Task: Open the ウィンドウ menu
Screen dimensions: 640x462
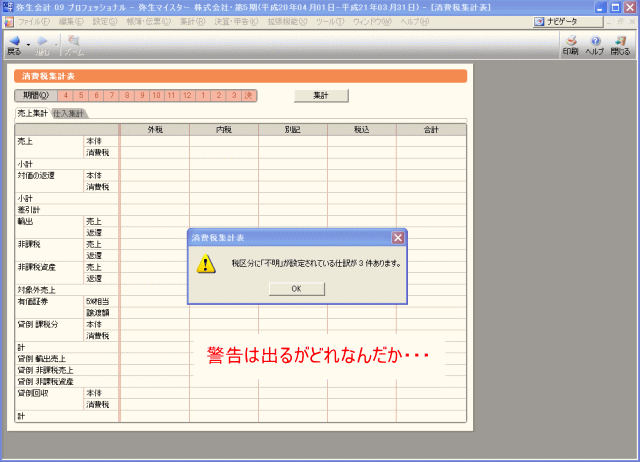Action: coord(372,22)
